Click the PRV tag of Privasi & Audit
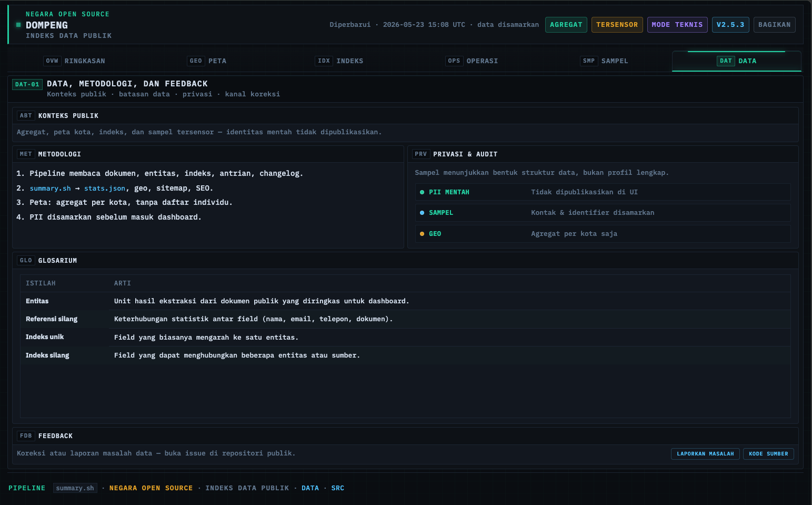Viewport: 812px width, 505px height. pos(421,154)
